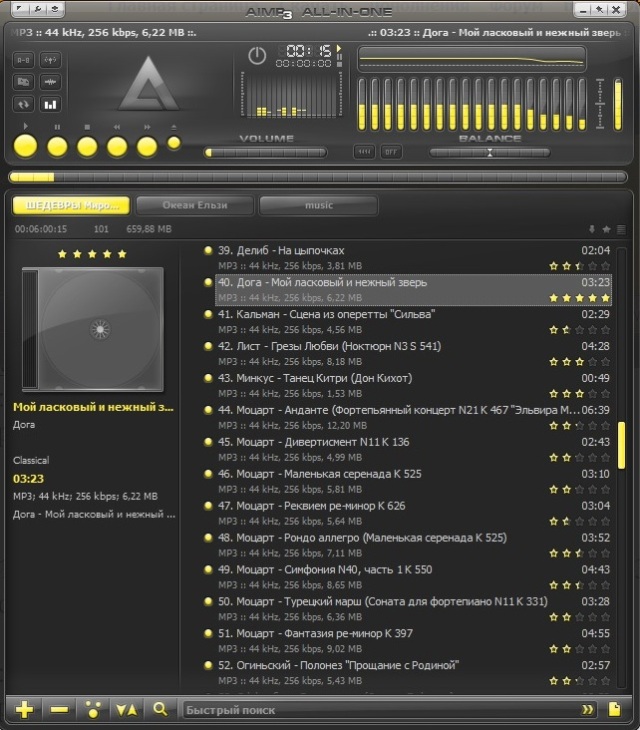The image size is (640, 730).
Task: Rate Кальман track five stars
Action: pyautogui.click(x=605, y=330)
